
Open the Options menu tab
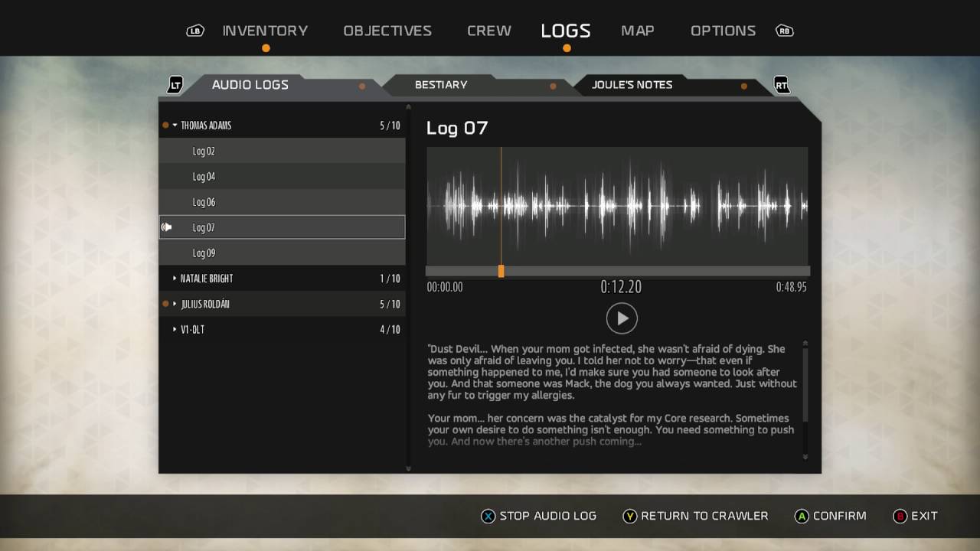click(724, 31)
